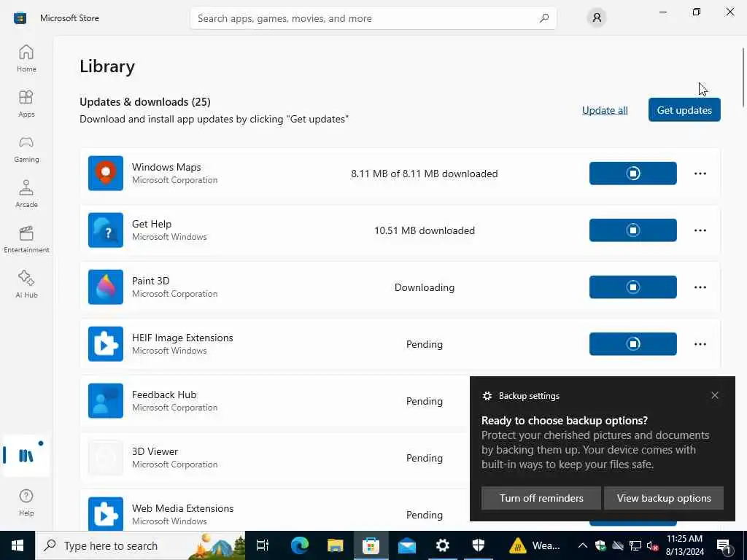The width and height of the screenshot is (747, 560).
Task: Open the Windows Start menu
Action: click(x=18, y=545)
